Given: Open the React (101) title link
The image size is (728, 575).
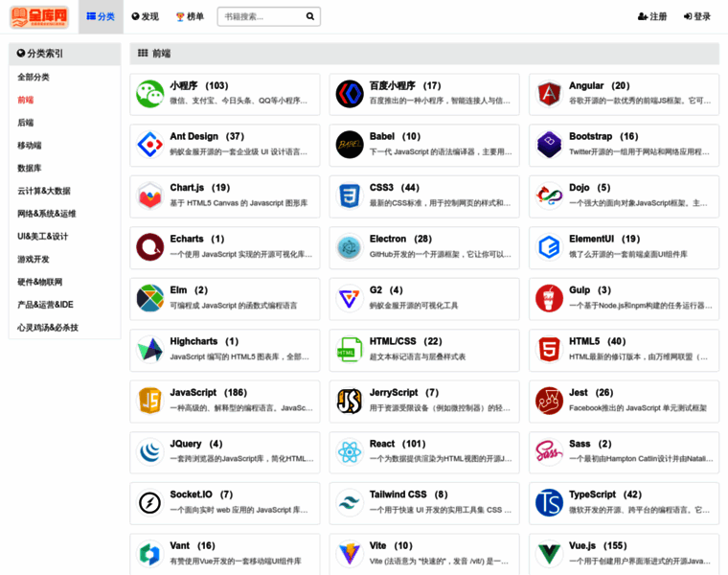Looking at the screenshot, I should click(x=398, y=444).
